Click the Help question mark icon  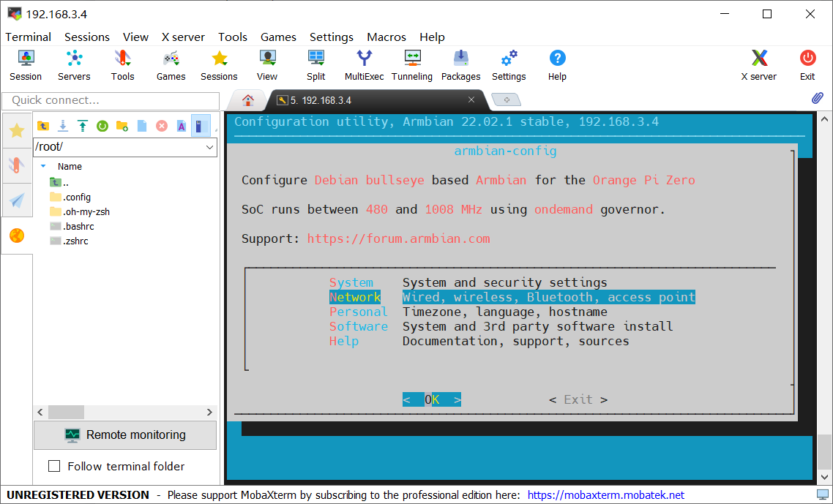(x=557, y=65)
